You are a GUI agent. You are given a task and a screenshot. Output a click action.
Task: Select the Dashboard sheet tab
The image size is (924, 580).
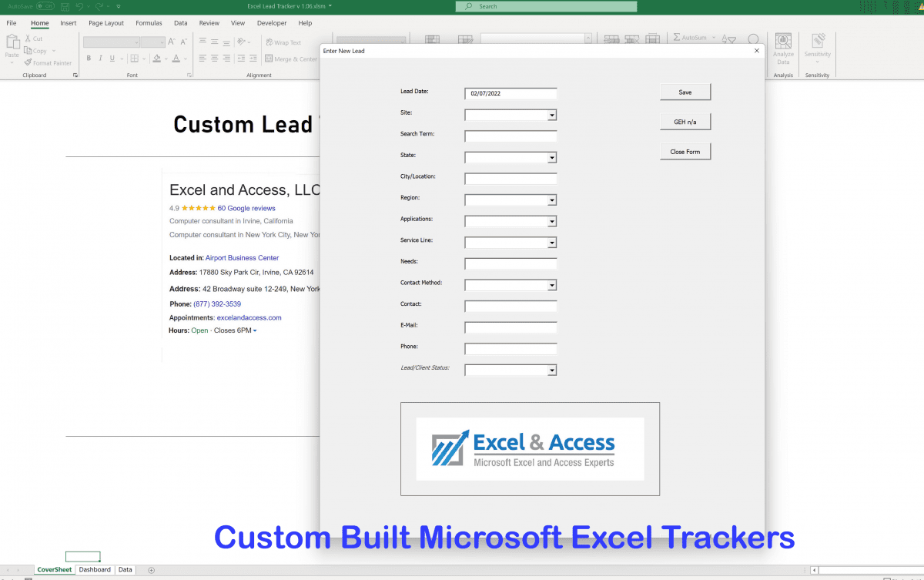click(x=94, y=569)
